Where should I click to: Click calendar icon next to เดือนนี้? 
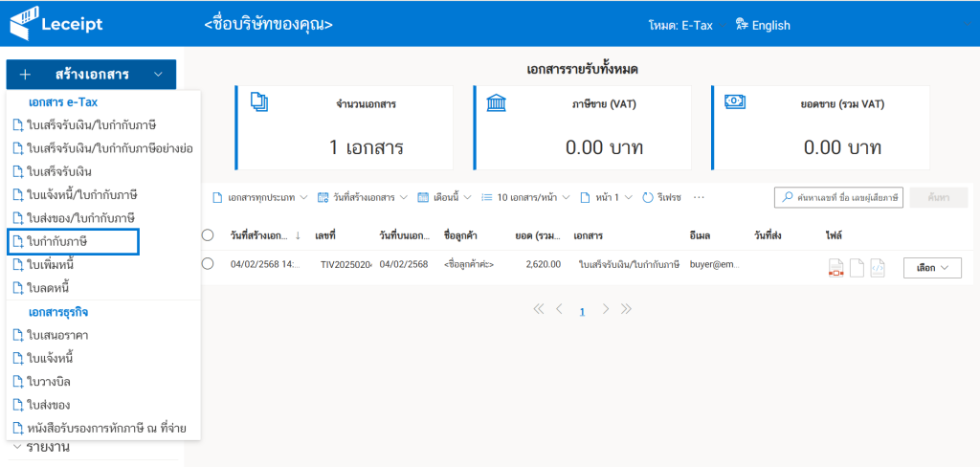point(422,197)
